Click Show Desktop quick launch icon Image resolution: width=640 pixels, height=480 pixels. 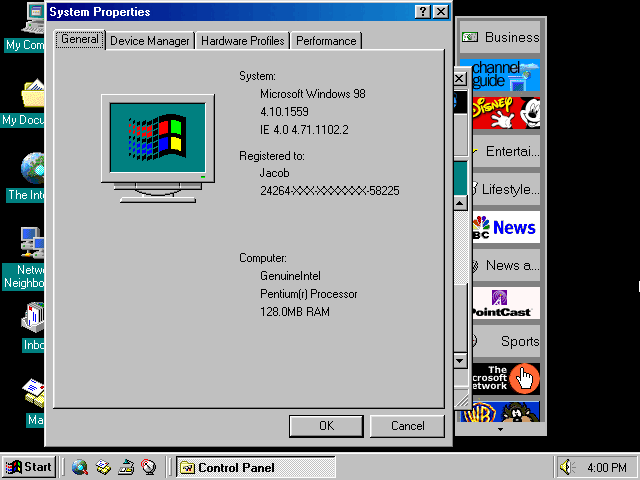(126, 467)
